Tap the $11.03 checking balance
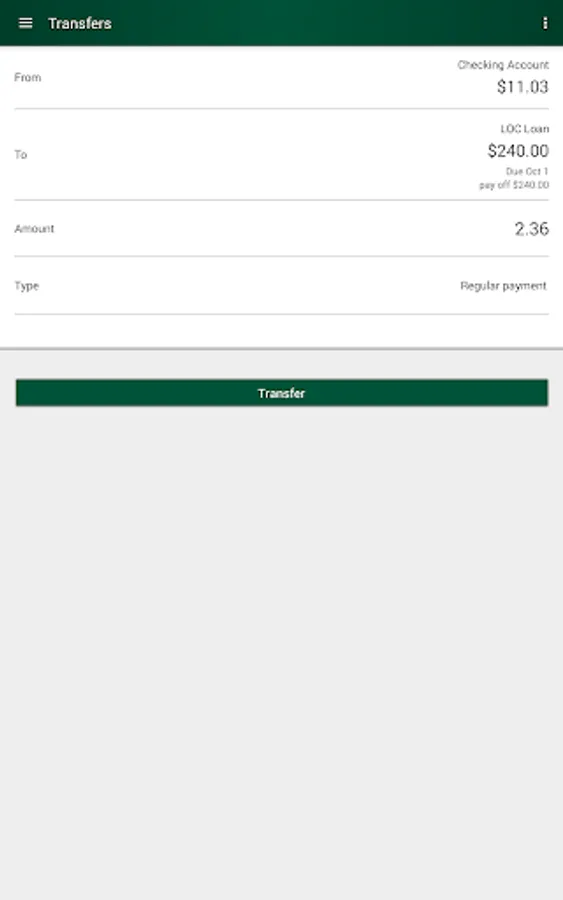 522,87
